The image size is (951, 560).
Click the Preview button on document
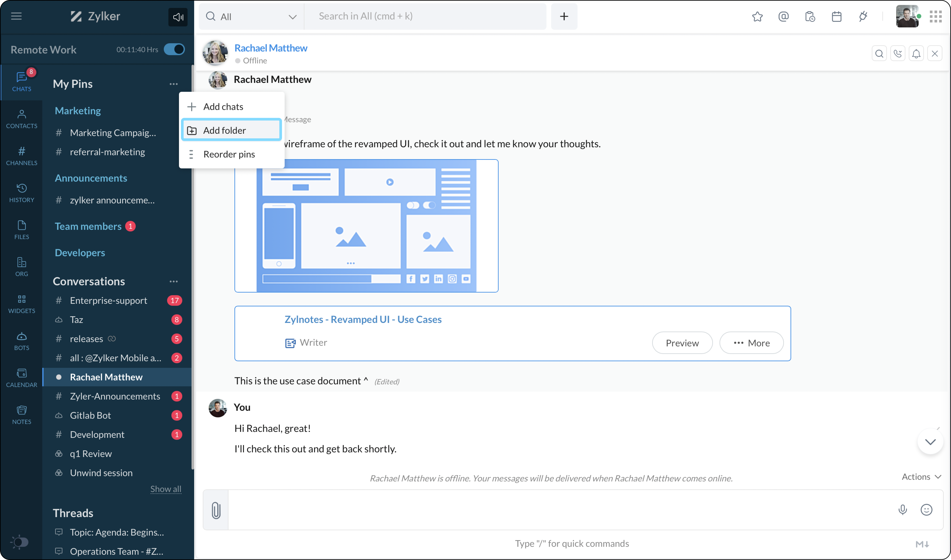tap(682, 343)
